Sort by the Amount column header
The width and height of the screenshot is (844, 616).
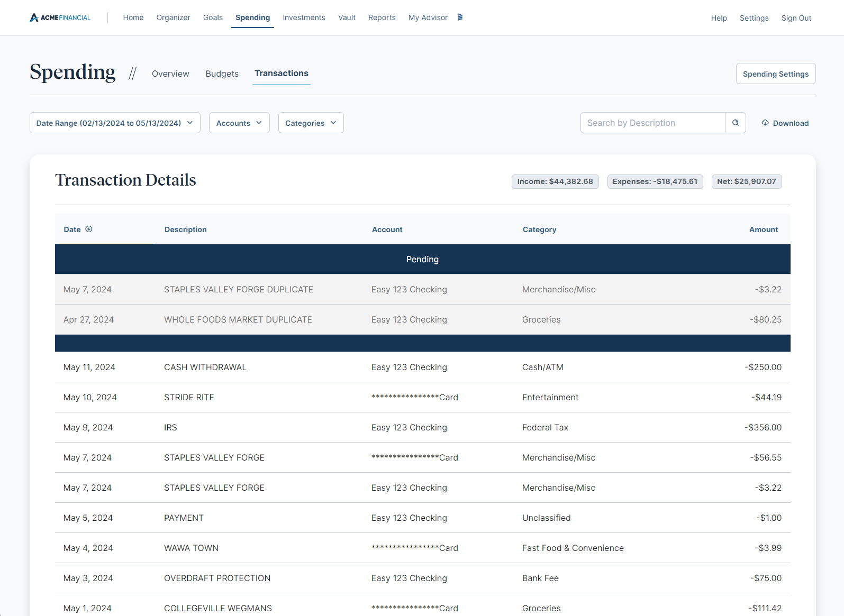pyautogui.click(x=763, y=229)
